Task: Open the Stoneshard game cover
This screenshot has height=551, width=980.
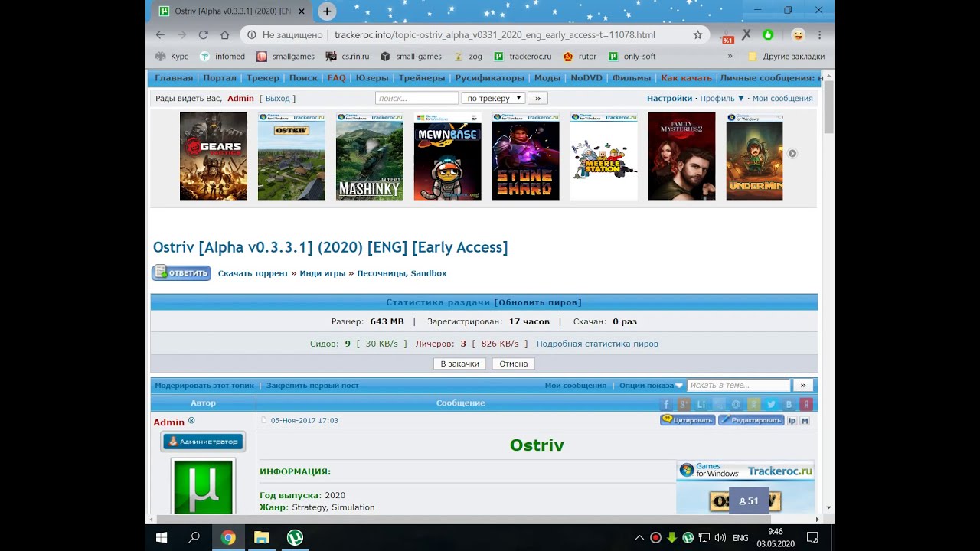Action: [525, 156]
